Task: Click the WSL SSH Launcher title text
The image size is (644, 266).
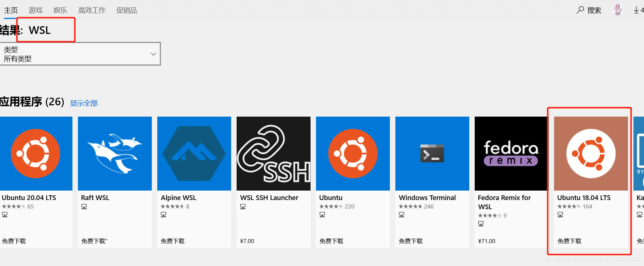Action: [x=269, y=197]
